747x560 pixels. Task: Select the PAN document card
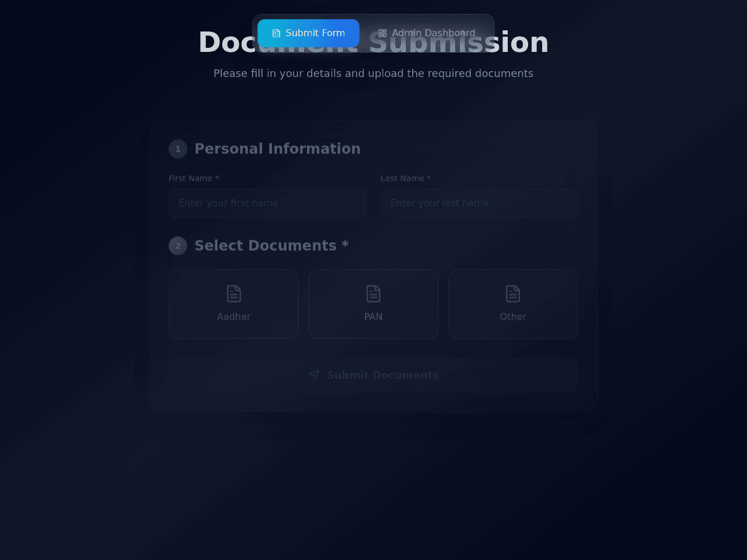pyautogui.click(x=373, y=304)
